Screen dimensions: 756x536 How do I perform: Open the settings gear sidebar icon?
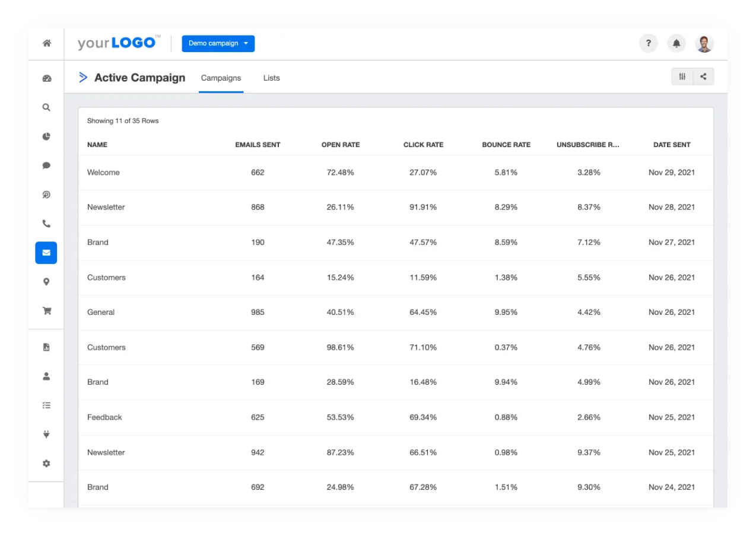coord(46,463)
